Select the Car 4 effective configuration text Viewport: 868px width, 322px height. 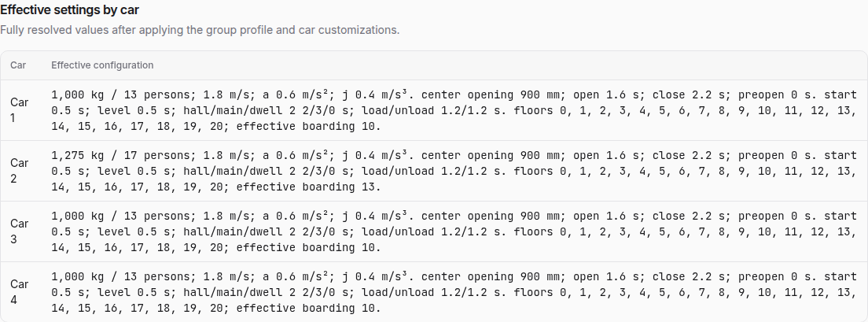tap(454, 291)
